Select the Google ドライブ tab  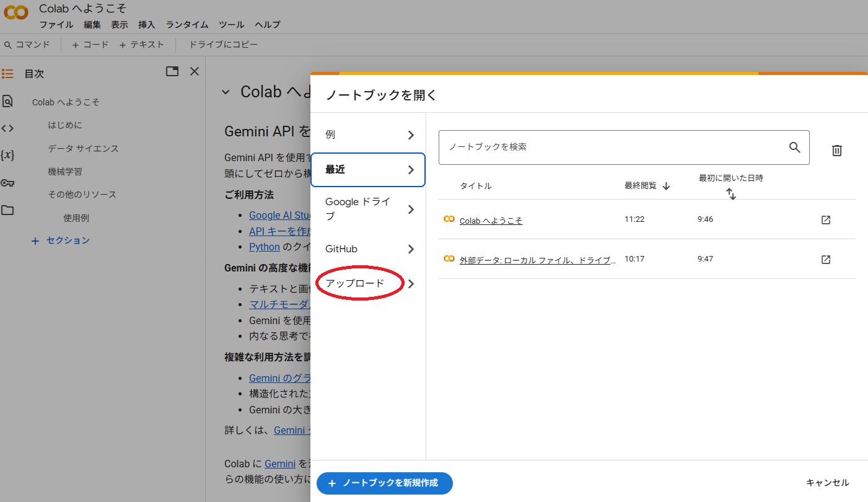click(x=368, y=209)
